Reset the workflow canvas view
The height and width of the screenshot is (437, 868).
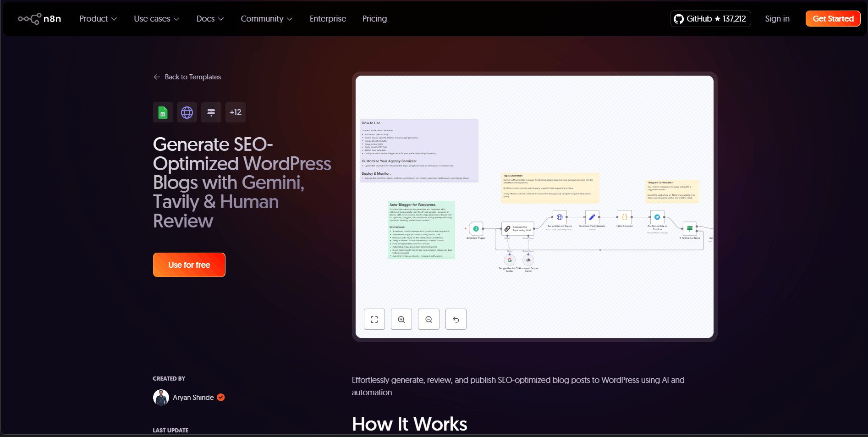point(456,319)
